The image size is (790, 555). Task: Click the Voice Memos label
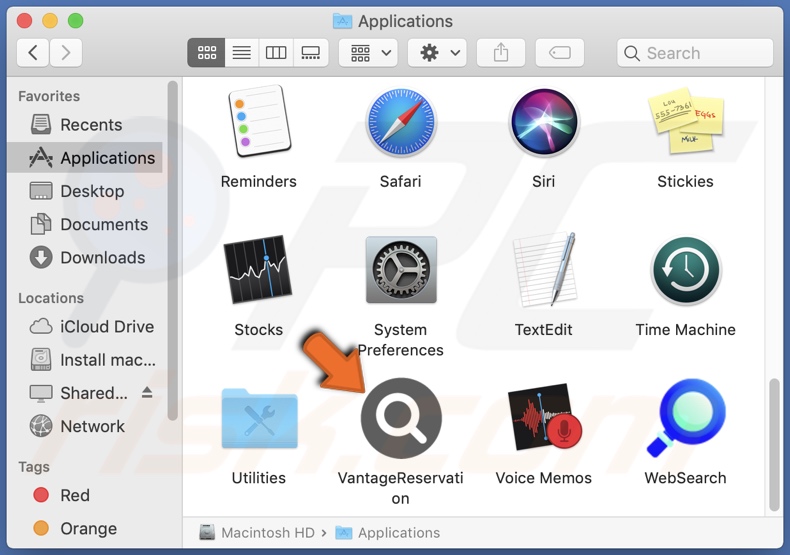(x=544, y=477)
